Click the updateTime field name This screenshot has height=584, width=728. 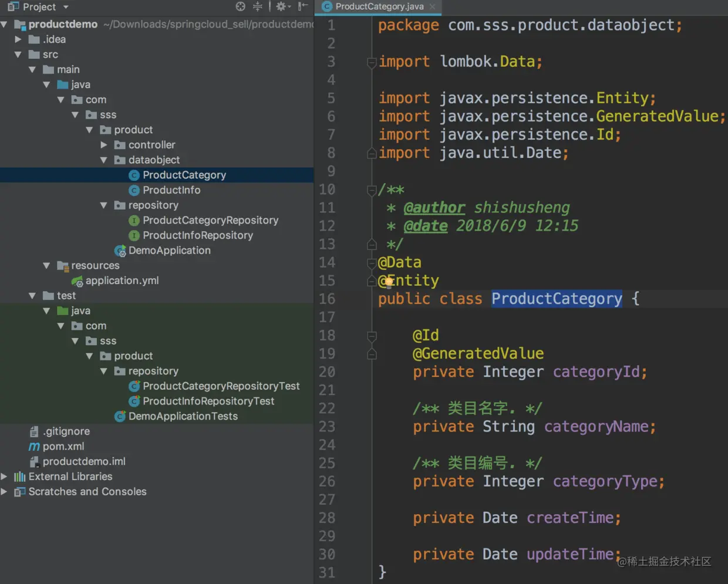570,554
